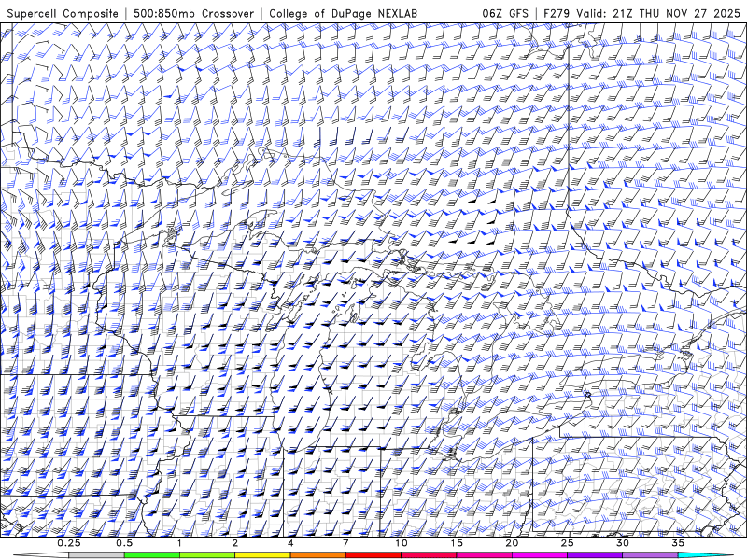This screenshot has height=560, width=747.
Task: Click the 0.5 legend value
Action: coord(124,543)
